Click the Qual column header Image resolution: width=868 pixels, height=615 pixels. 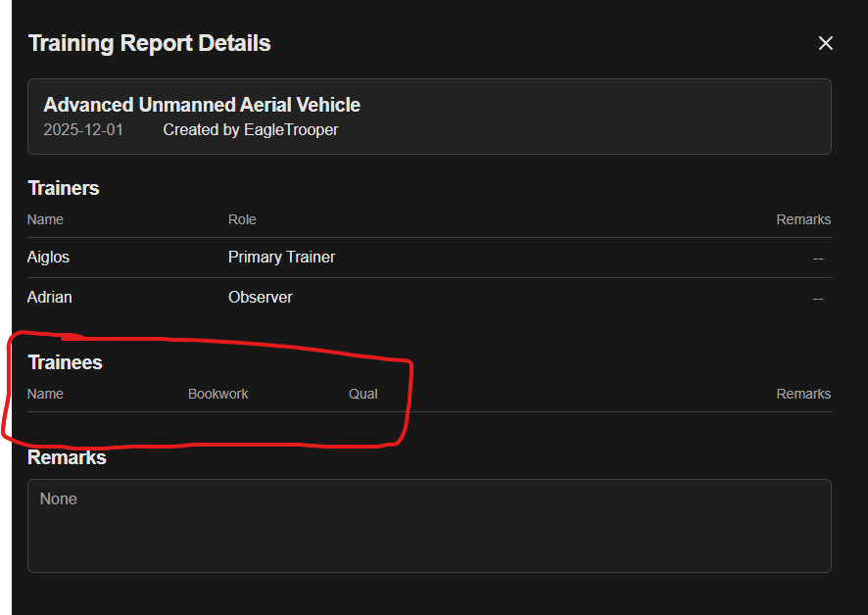pos(362,394)
